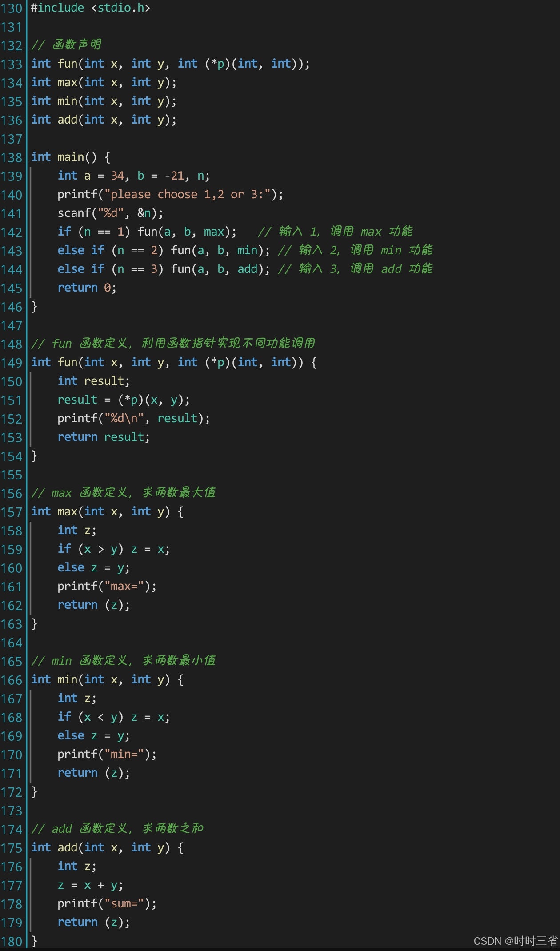Click closing brace on line 163
Viewport: 560px width, 951px height.
tap(34, 624)
